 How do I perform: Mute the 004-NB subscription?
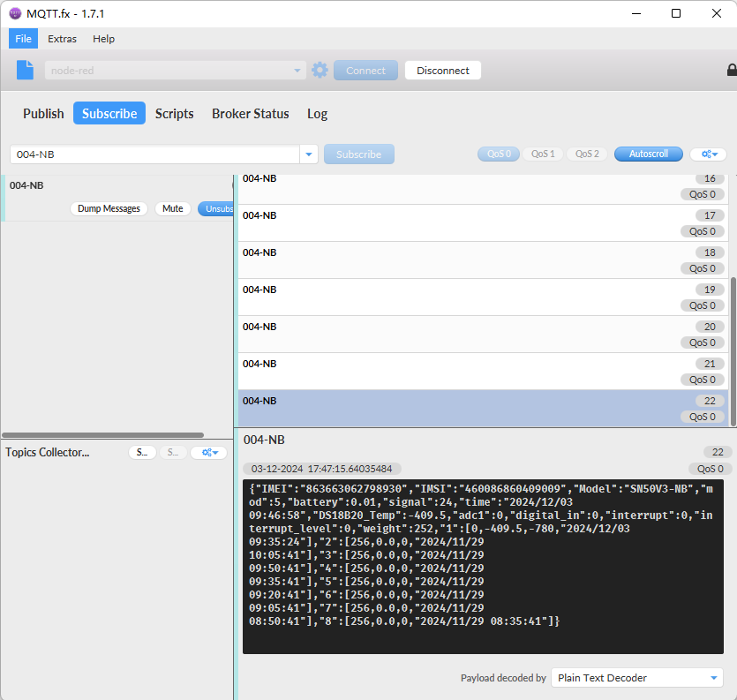pyautogui.click(x=172, y=208)
